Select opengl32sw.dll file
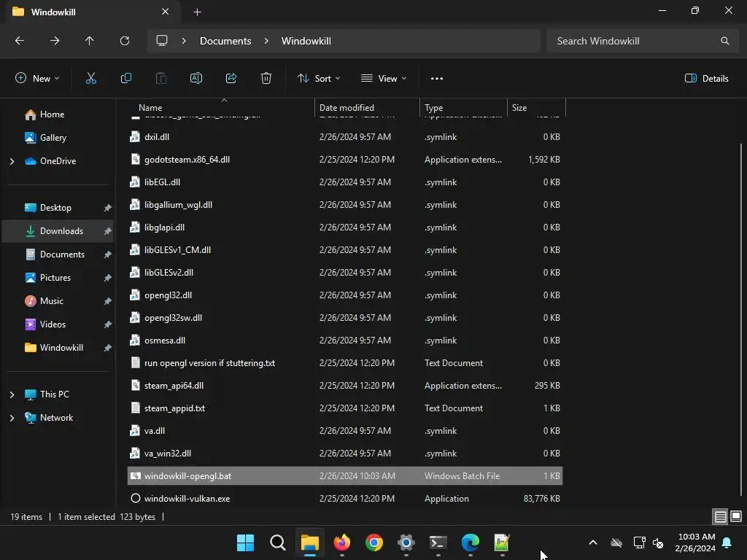 tap(345, 318)
